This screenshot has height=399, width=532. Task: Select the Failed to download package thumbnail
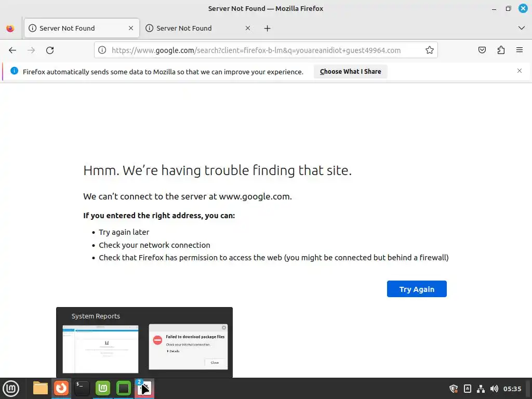pyautogui.click(x=188, y=347)
